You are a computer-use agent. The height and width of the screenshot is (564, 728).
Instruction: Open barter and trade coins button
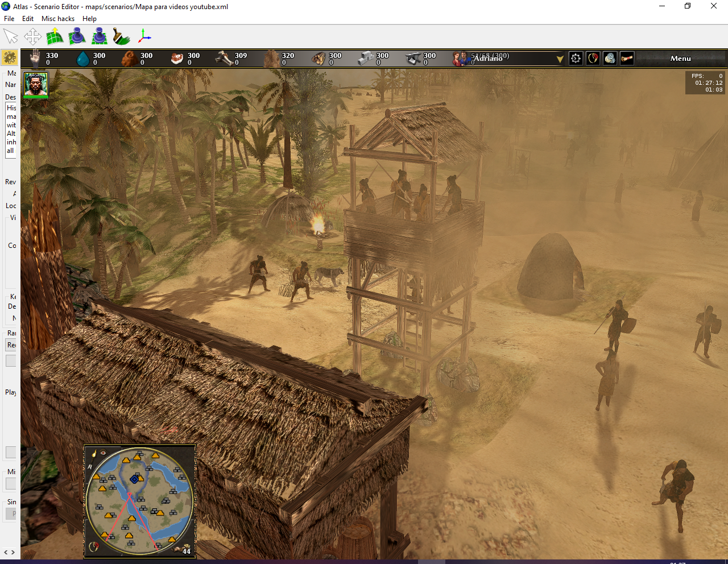[610, 58]
